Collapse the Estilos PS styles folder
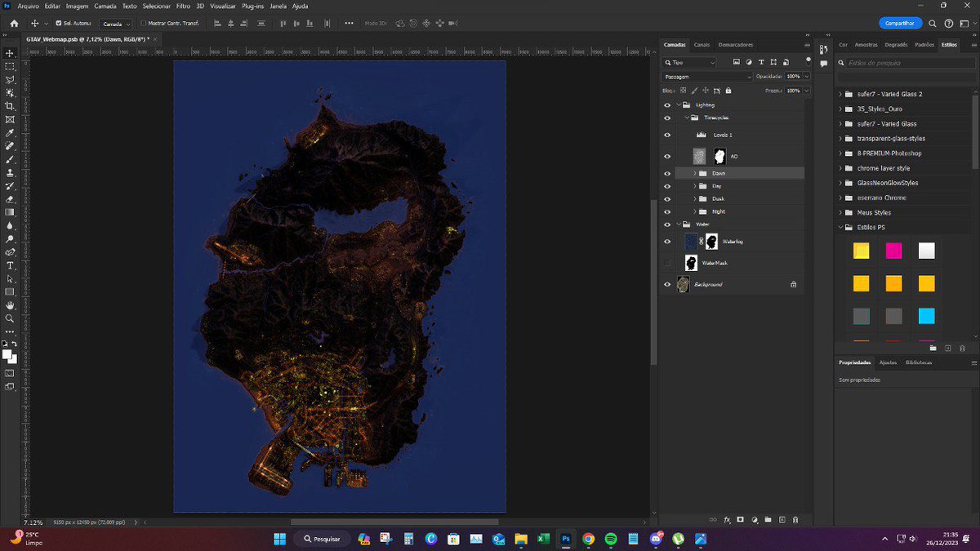980x551 pixels. pyautogui.click(x=841, y=227)
